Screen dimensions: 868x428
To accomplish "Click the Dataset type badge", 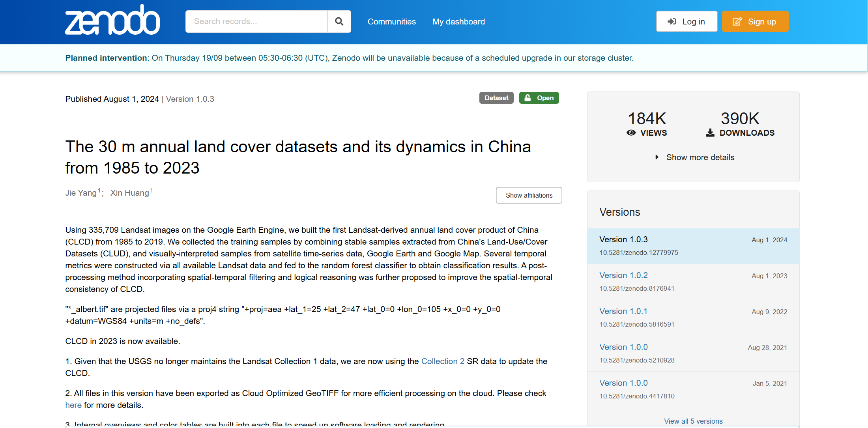I will click(496, 98).
